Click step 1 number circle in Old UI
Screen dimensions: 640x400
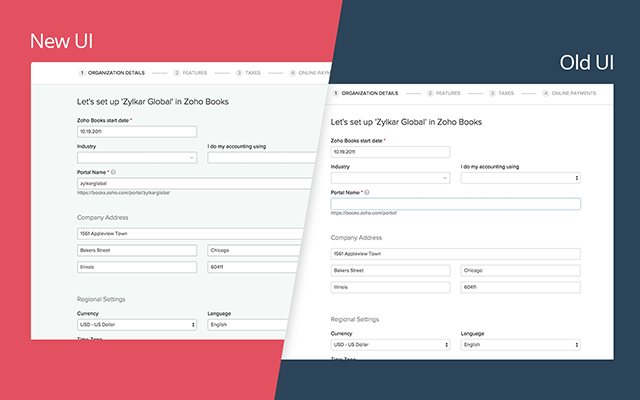(x=336, y=93)
